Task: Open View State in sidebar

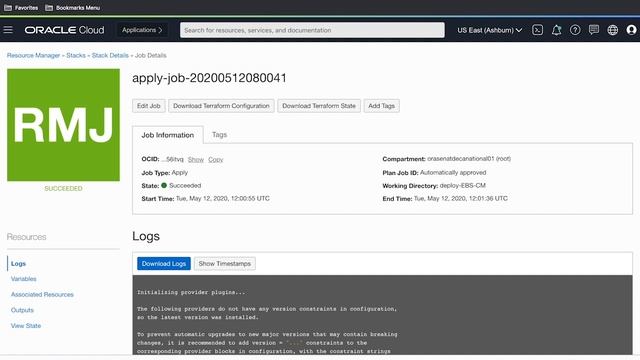Action: (26, 325)
